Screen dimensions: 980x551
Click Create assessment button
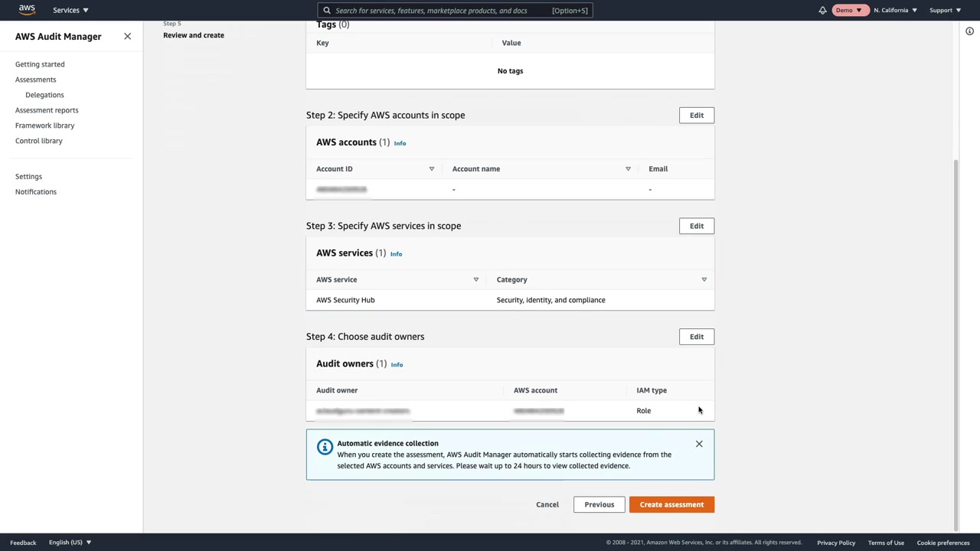(x=671, y=504)
